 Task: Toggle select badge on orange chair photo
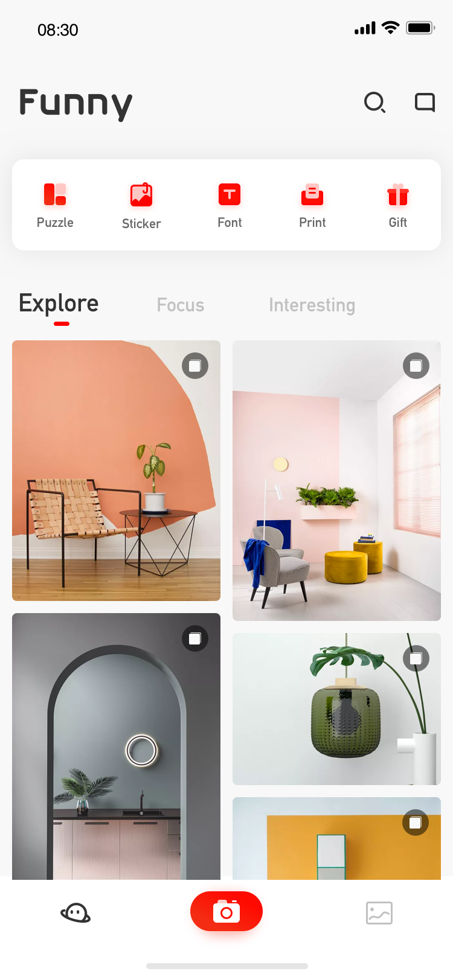pyautogui.click(x=195, y=366)
